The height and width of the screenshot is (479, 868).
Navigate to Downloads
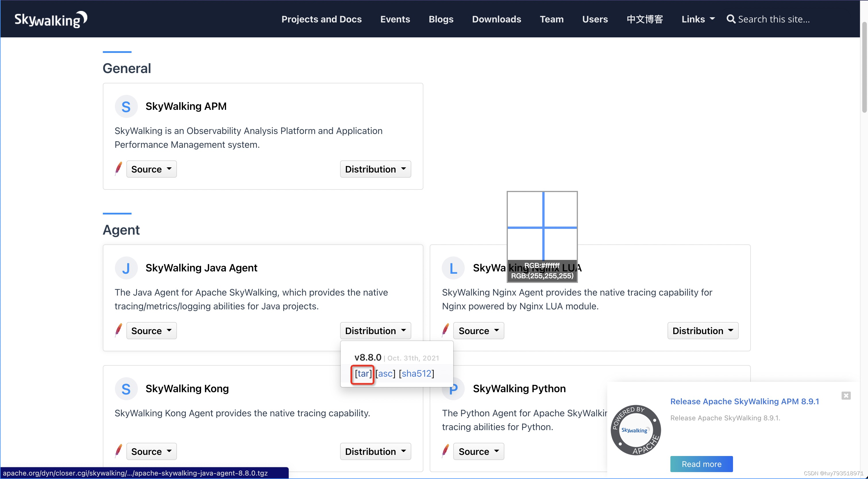coord(496,19)
